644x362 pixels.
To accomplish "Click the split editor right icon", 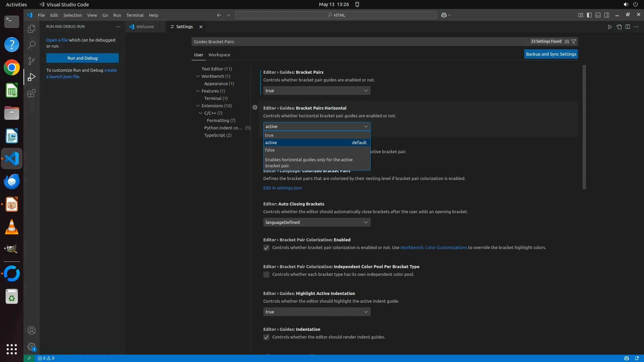I will [628, 27].
